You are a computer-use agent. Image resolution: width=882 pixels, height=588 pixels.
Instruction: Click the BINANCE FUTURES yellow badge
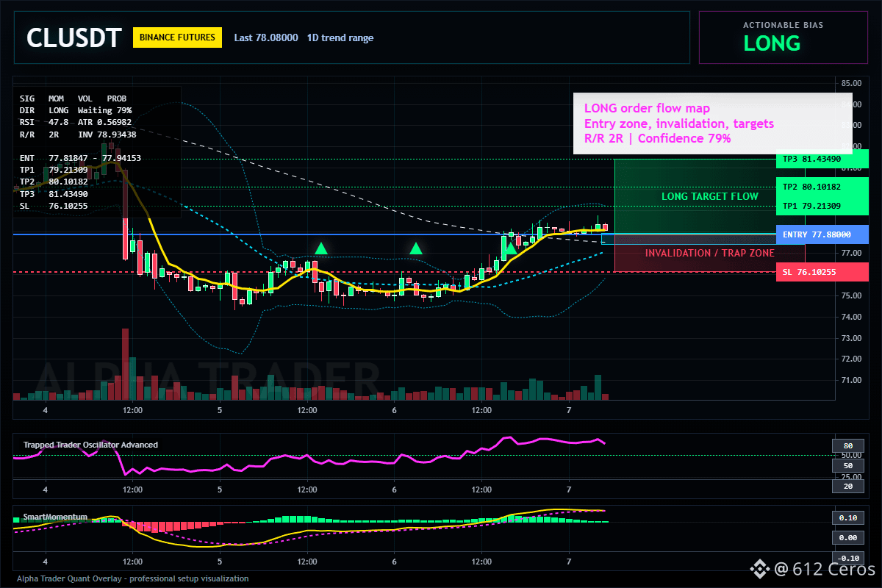click(x=177, y=37)
